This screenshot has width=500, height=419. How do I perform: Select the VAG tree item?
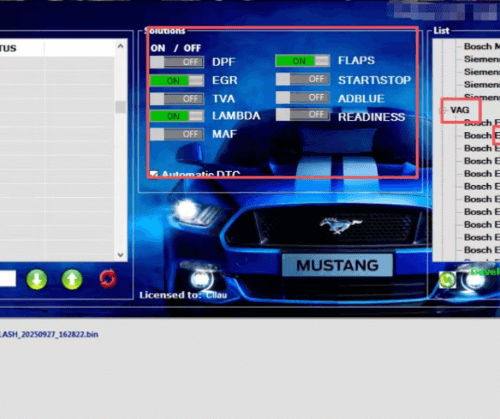click(460, 110)
